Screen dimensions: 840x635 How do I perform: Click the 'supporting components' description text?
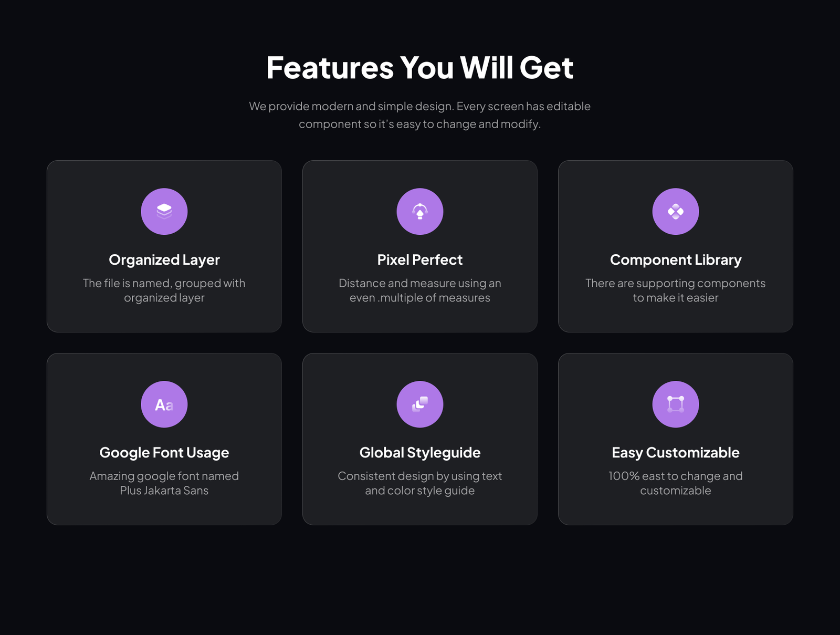pyautogui.click(x=676, y=290)
